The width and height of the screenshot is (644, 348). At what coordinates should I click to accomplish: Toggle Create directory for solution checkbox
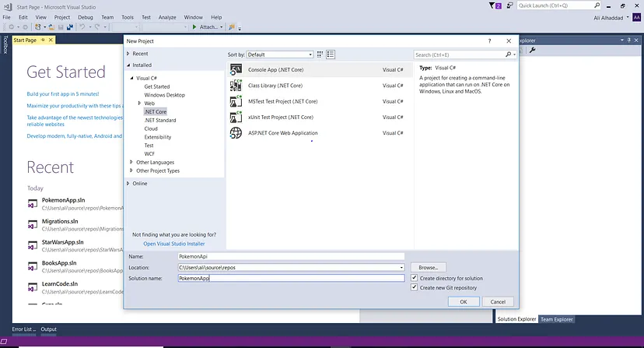tap(414, 278)
